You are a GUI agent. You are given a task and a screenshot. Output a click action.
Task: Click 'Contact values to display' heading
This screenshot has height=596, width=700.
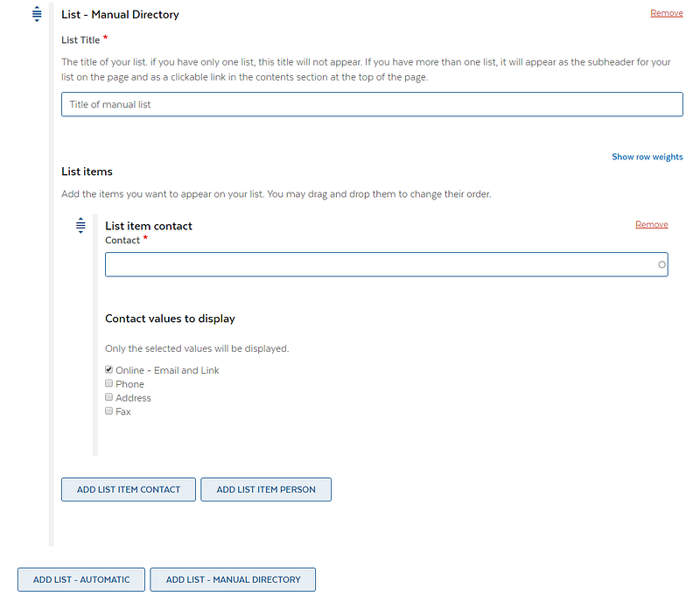pyautogui.click(x=170, y=319)
